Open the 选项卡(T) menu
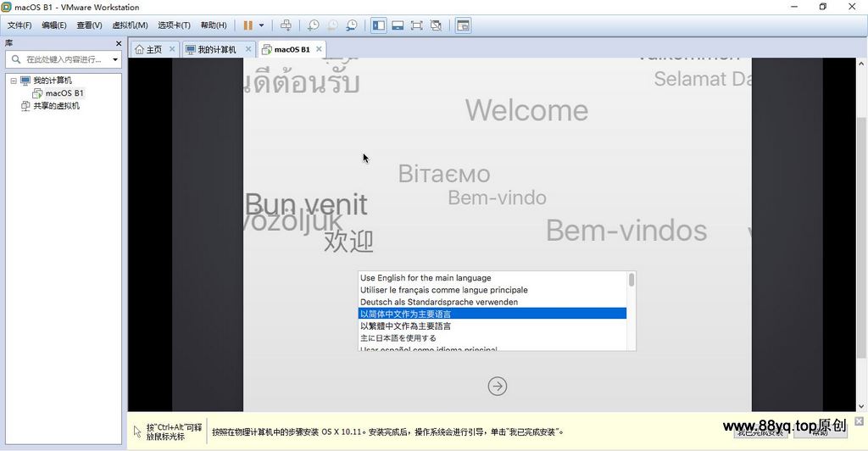Image resolution: width=868 pixels, height=451 pixels. (x=174, y=25)
